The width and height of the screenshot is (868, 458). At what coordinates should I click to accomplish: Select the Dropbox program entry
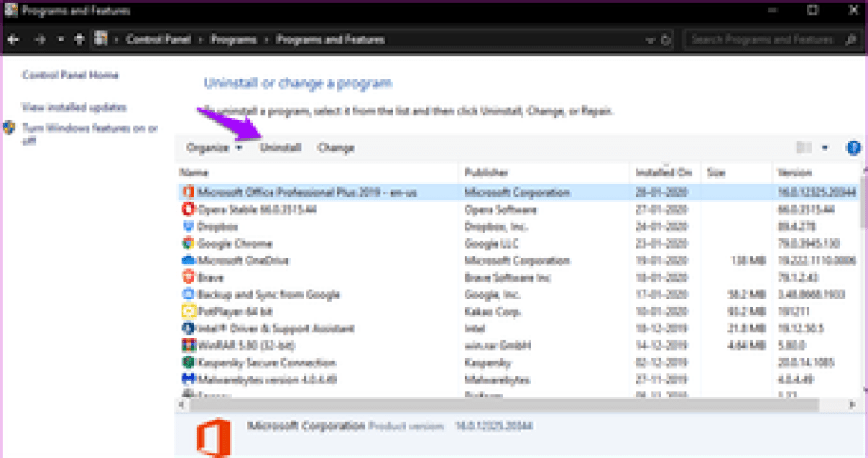(x=218, y=226)
